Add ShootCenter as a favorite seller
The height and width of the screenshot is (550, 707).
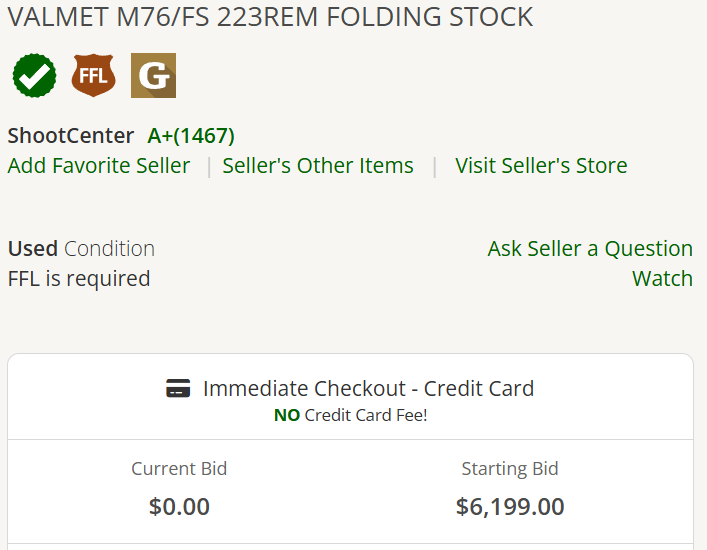click(x=99, y=165)
